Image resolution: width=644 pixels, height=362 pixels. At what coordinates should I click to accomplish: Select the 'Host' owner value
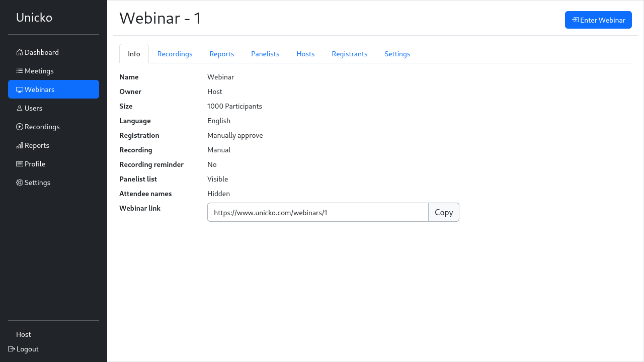pos(215,92)
